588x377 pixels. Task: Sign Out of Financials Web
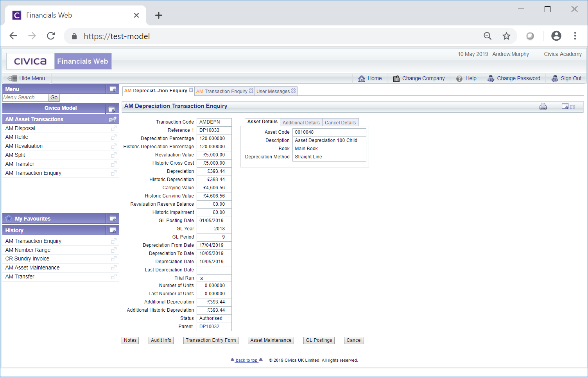pyautogui.click(x=566, y=78)
